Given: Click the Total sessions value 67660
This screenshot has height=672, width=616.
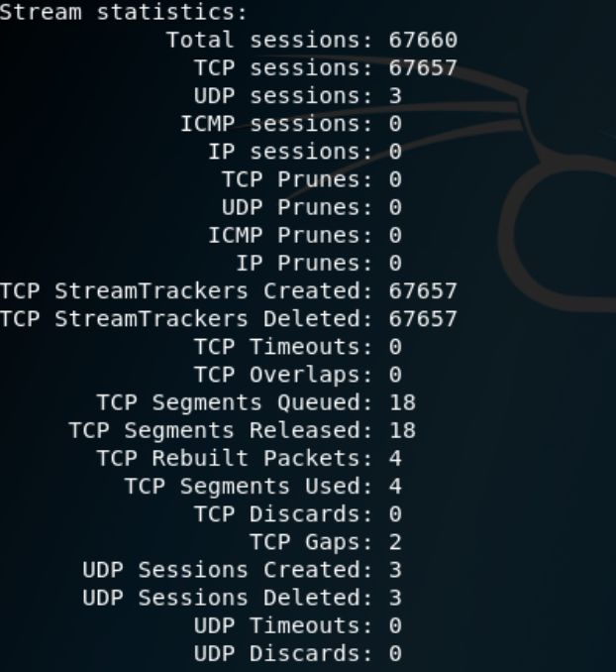Looking at the screenshot, I should click(x=423, y=40).
